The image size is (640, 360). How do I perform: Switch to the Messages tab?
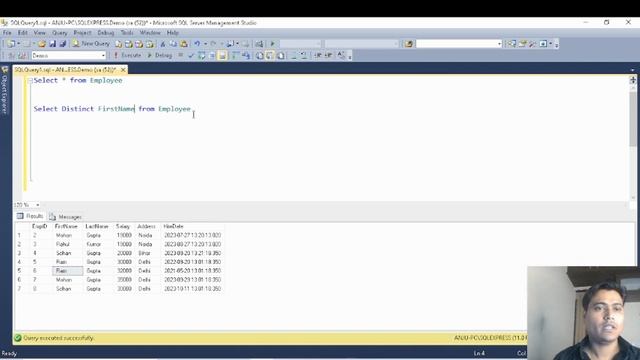pos(66,217)
